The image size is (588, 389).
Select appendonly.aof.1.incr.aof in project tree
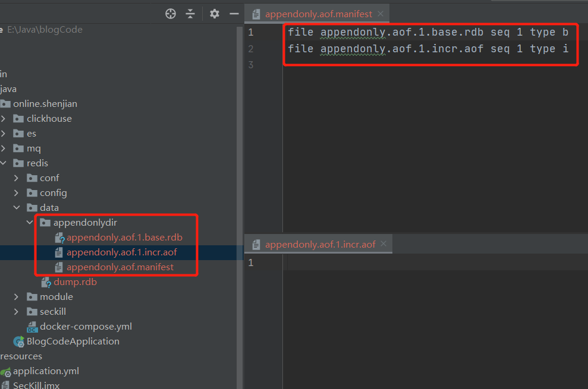pyautogui.click(x=121, y=252)
